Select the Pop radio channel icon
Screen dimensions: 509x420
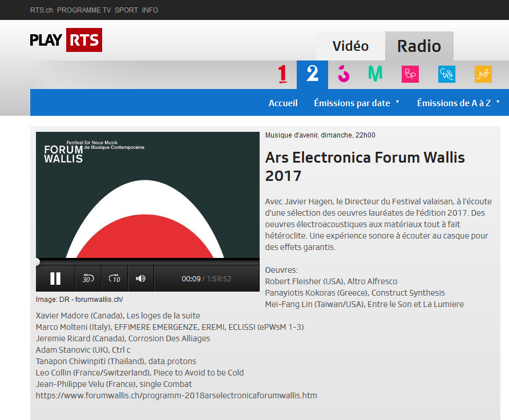(410, 74)
